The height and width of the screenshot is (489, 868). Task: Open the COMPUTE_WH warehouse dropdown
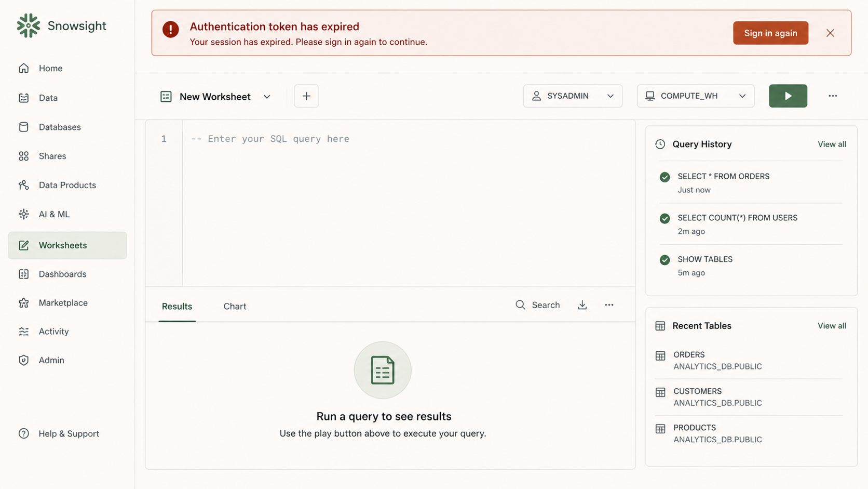[x=695, y=96]
